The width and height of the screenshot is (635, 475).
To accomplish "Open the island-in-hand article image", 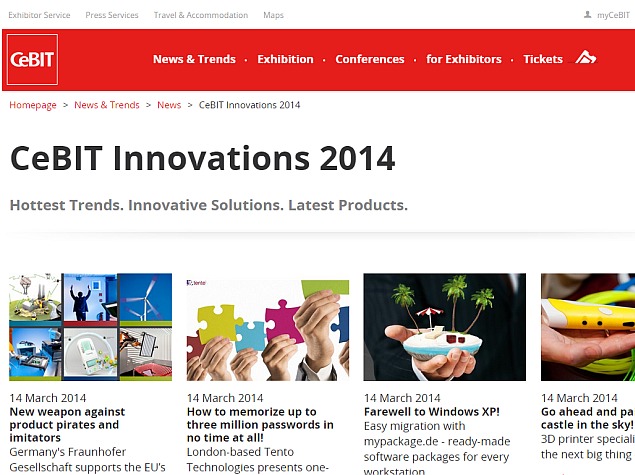I will pos(444,327).
